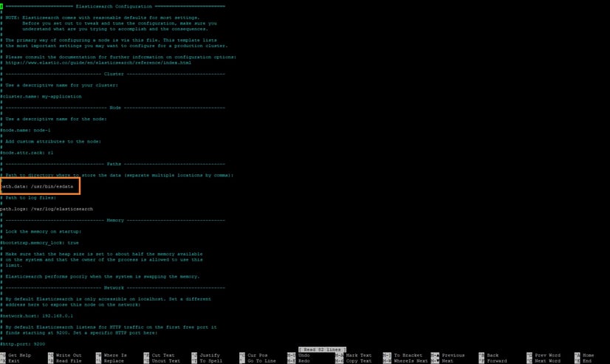Click the Go To Line shortcut

261,361
